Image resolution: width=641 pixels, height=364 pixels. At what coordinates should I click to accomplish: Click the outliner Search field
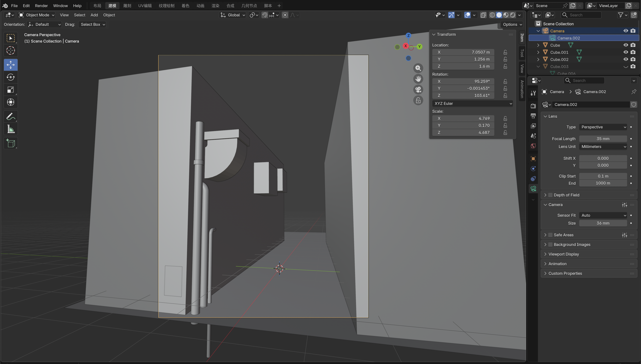tap(581, 15)
